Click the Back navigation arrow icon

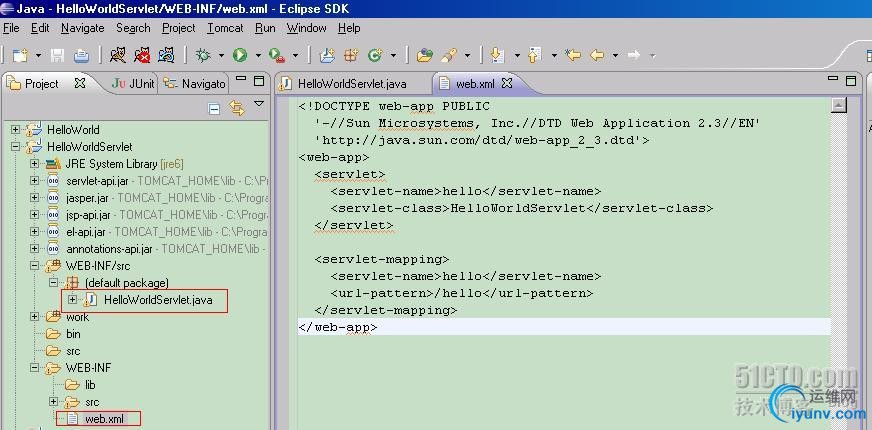597,55
